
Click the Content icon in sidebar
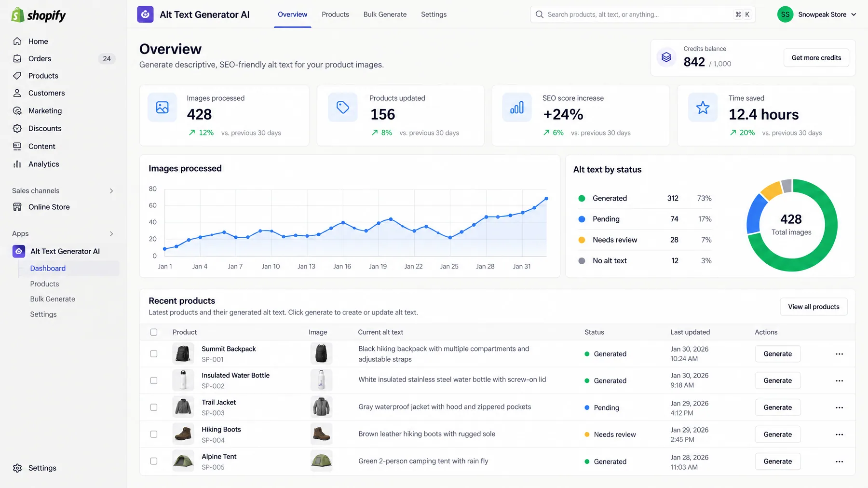click(17, 146)
